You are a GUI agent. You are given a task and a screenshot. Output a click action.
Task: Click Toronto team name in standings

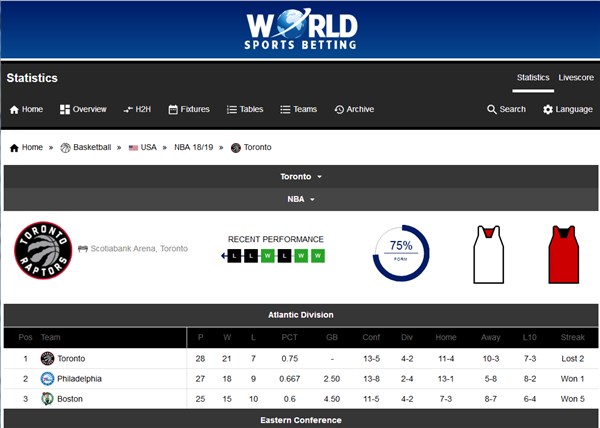point(71,359)
